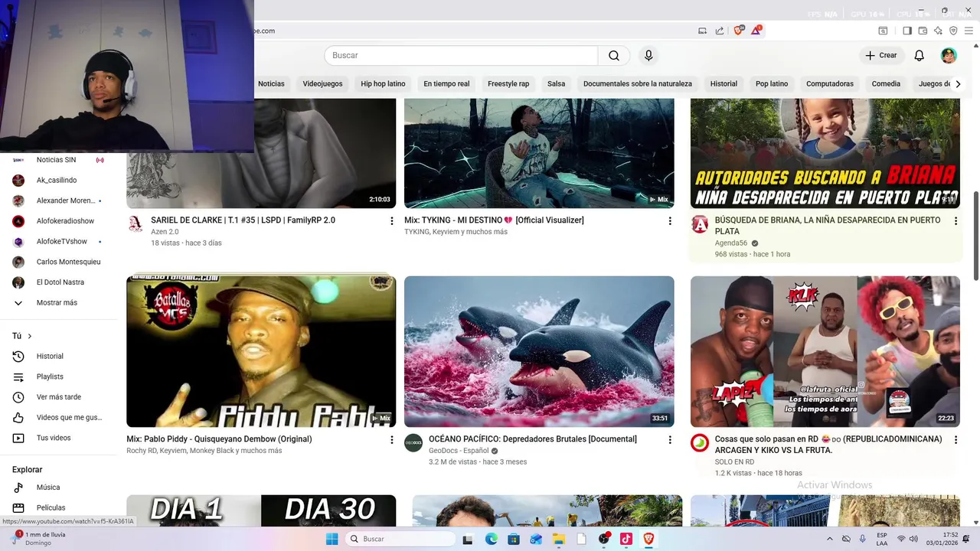Open Microsoft Edge from taskbar
The width and height of the screenshot is (980, 551).
(491, 539)
